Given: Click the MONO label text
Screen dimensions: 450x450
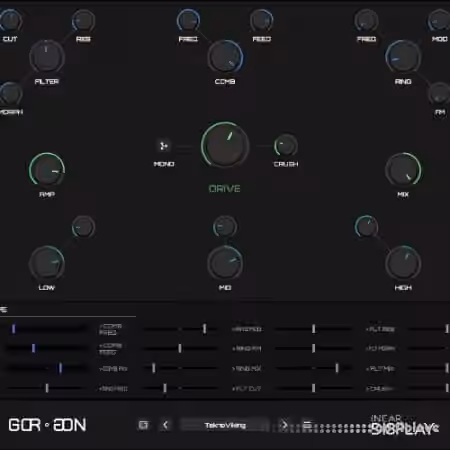Looking at the screenshot, I should click(164, 164).
